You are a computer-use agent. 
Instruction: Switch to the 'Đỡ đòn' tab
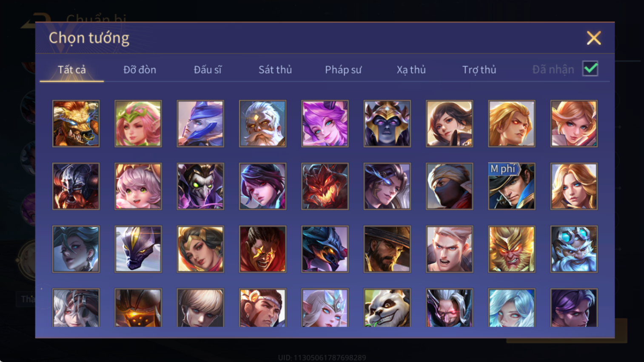tap(140, 70)
